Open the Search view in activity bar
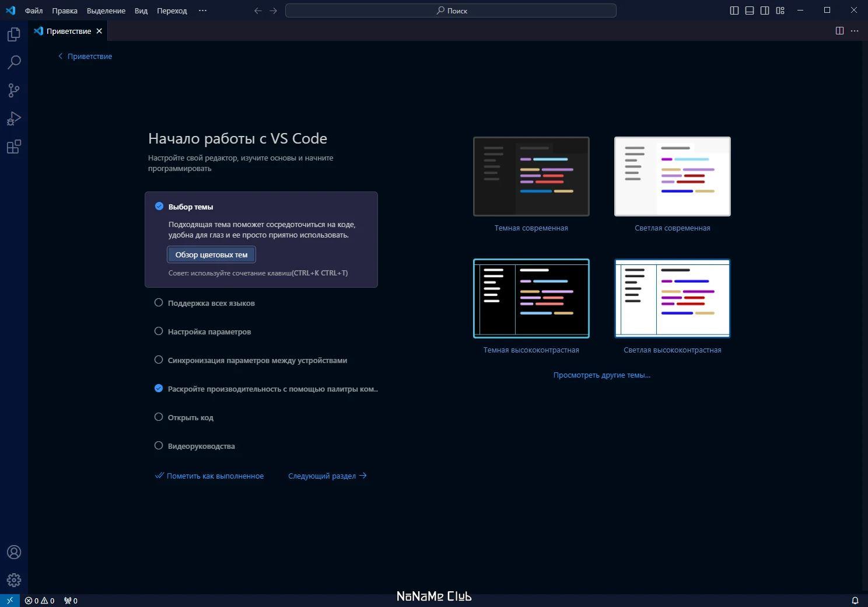 tap(14, 62)
